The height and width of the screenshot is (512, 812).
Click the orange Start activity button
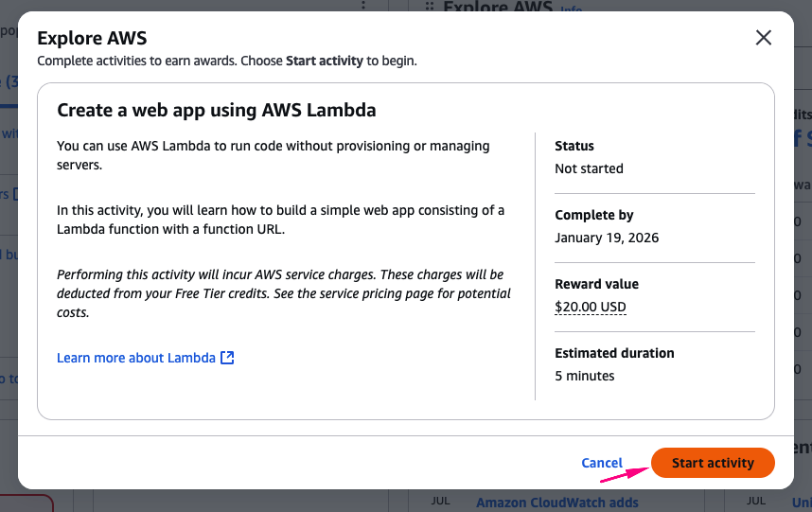713,463
